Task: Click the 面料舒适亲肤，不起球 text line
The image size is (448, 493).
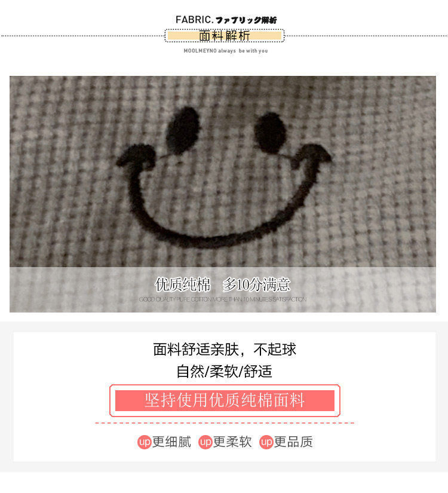Action: (x=225, y=350)
